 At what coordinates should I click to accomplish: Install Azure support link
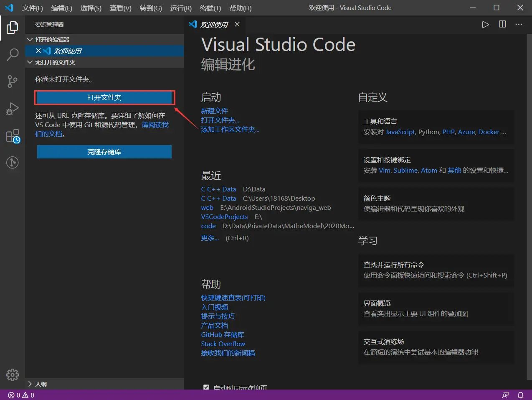(x=466, y=132)
